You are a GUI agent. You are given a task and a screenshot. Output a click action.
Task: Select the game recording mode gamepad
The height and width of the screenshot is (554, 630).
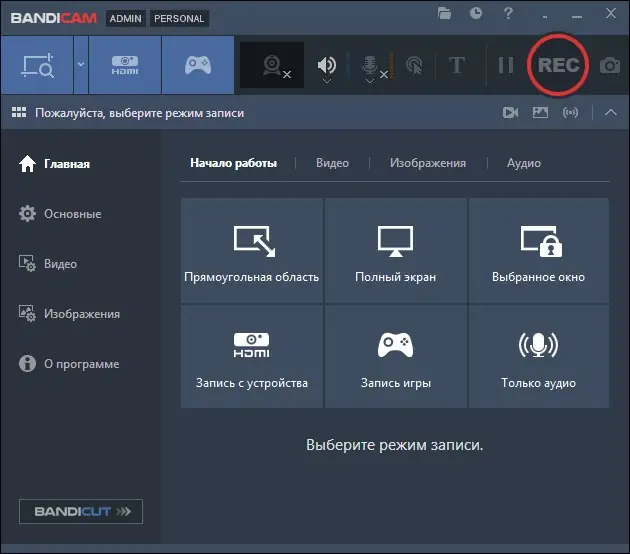point(198,65)
